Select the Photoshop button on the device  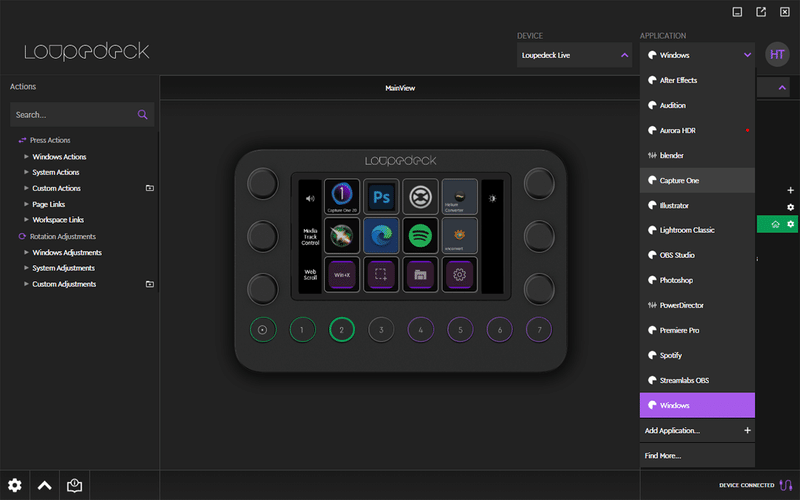(381, 196)
